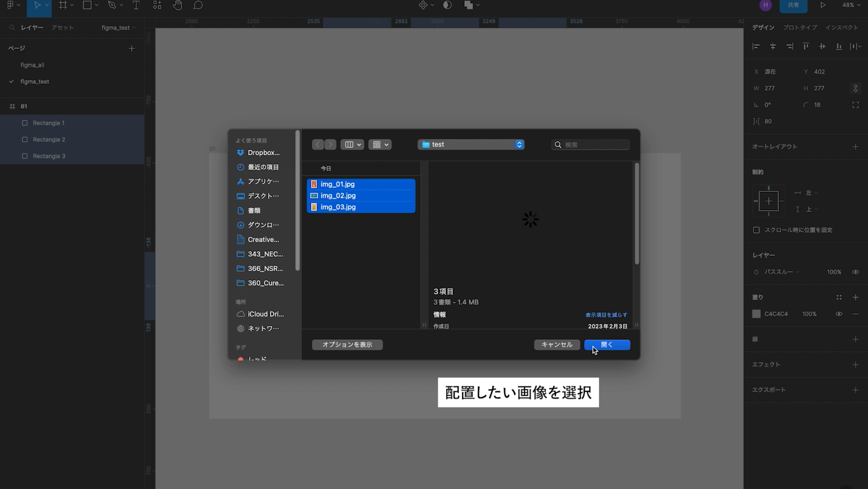Toggle fix position when scrolling checkbox
This screenshot has width=868, height=489.
tap(756, 230)
